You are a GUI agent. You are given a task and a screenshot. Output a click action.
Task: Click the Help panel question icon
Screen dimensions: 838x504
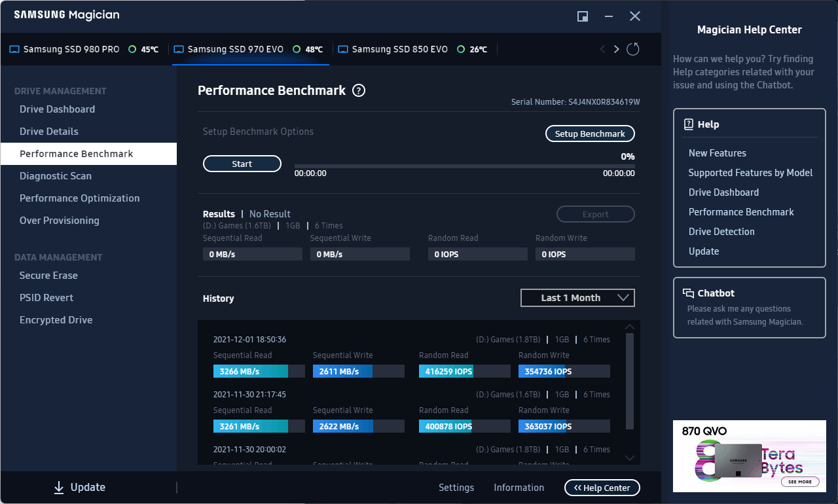pyautogui.click(x=689, y=124)
